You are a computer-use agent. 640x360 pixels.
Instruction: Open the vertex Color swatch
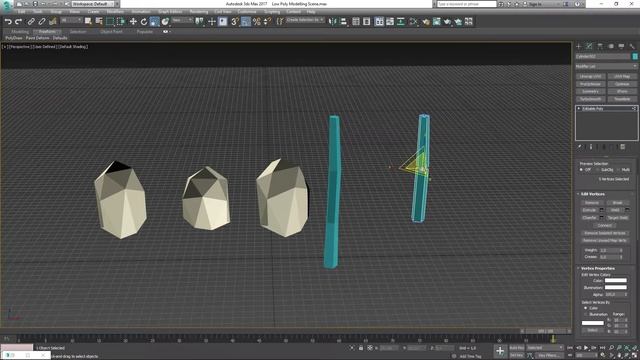(x=616, y=280)
